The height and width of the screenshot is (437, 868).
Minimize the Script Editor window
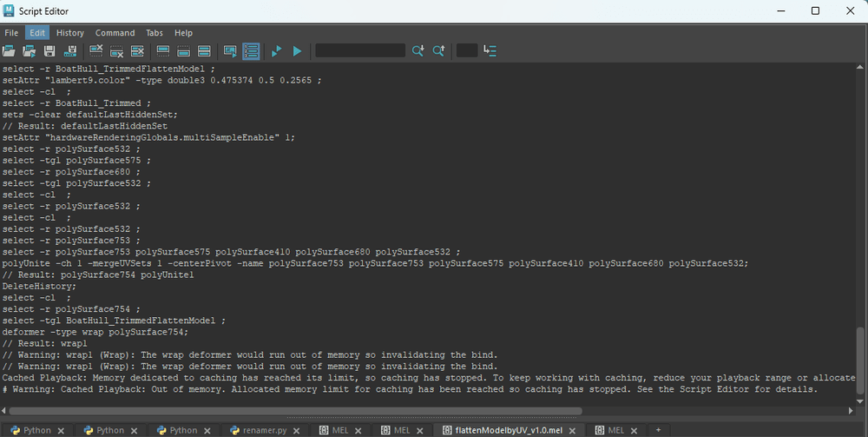click(x=781, y=11)
